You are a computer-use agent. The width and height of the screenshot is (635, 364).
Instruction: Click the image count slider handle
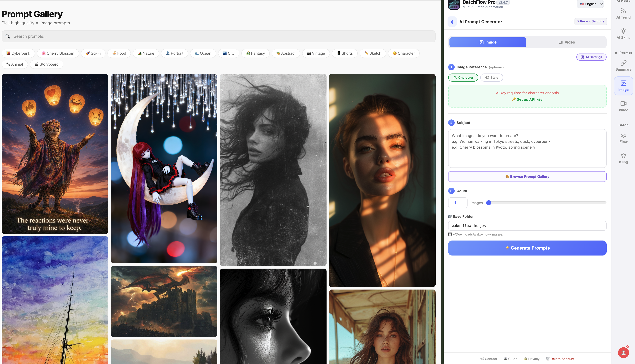point(488,203)
